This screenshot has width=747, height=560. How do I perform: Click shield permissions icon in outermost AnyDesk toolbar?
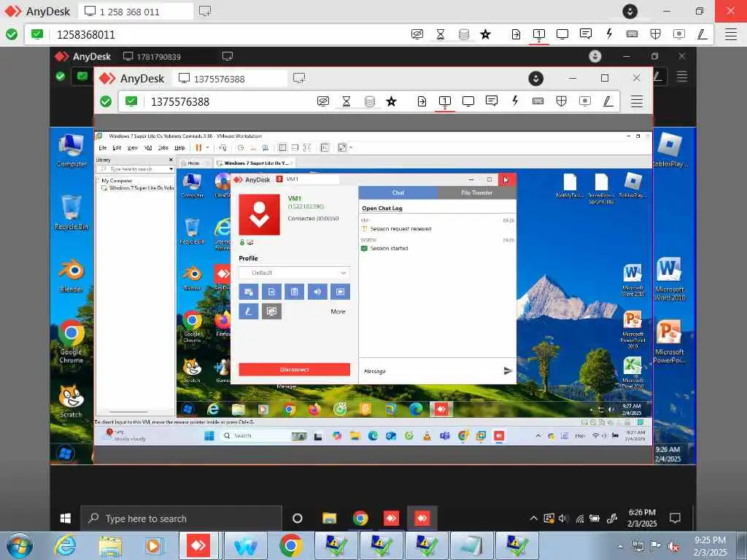click(x=656, y=34)
